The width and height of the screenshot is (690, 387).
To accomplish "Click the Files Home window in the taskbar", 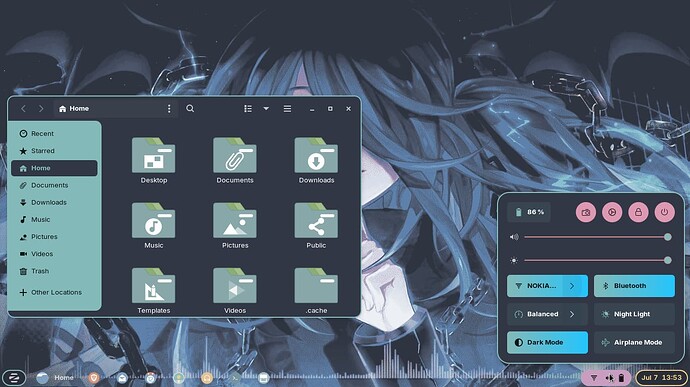I will pyautogui.click(x=55, y=377).
